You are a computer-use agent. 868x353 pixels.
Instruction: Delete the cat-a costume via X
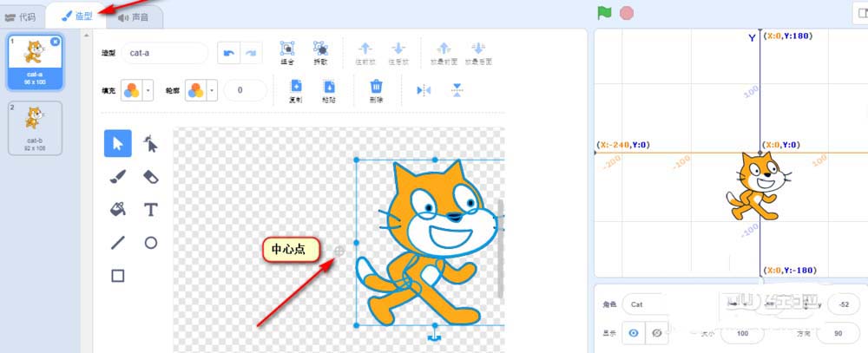point(55,42)
